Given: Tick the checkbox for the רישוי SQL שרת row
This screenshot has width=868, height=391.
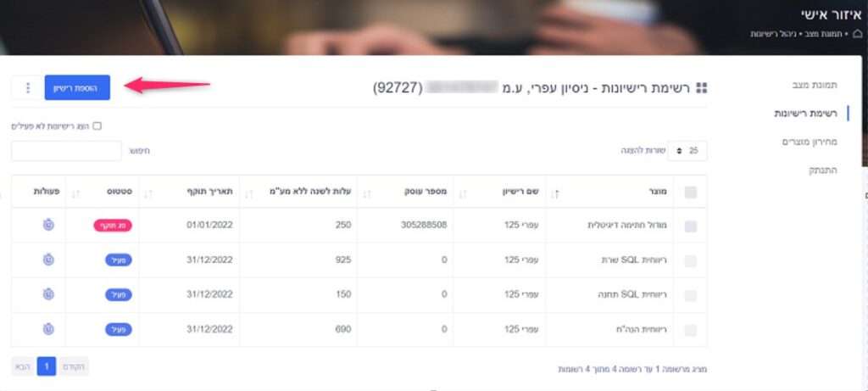Looking at the screenshot, I should coord(690,260).
